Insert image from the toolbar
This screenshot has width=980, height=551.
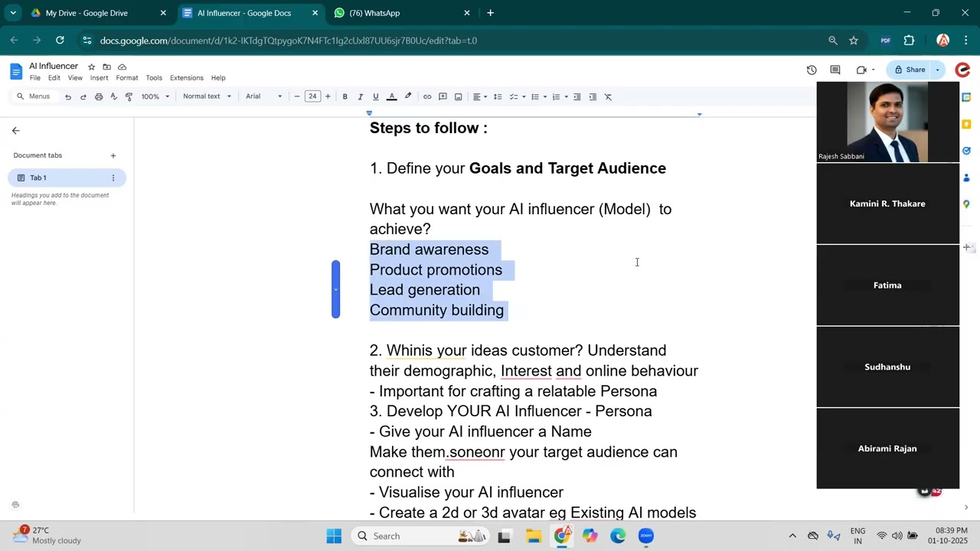click(458, 96)
